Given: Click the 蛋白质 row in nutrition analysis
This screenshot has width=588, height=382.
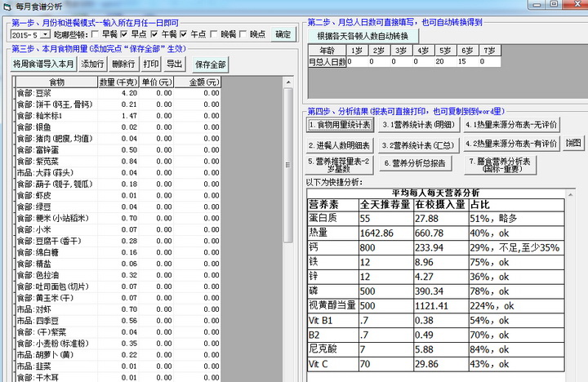Looking at the screenshot, I should 436,219.
